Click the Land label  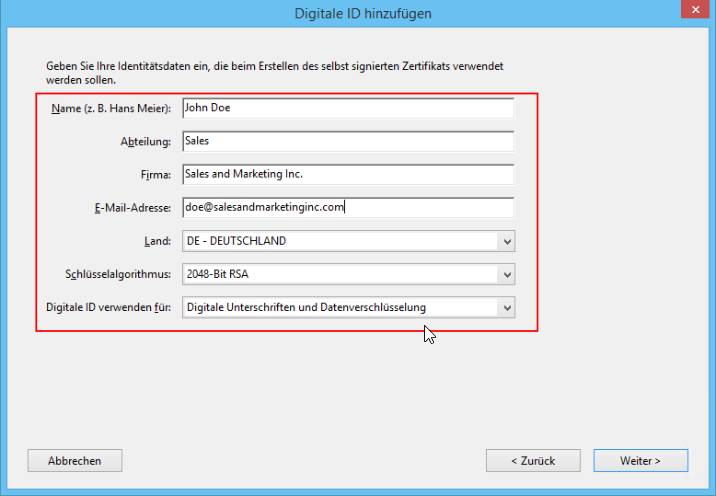[x=158, y=241]
